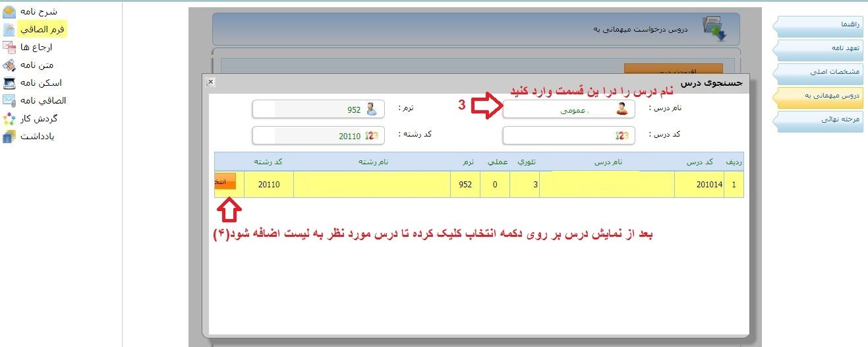The width and height of the screenshot is (868, 347).
Task: Select the متن نامه letter text icon
Action: point(9,65)
